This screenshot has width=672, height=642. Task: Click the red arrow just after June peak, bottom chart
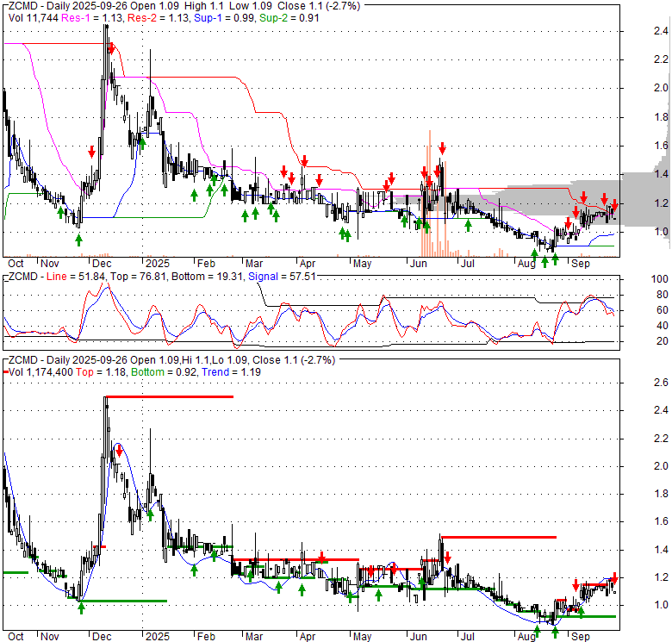pos(447,558)
